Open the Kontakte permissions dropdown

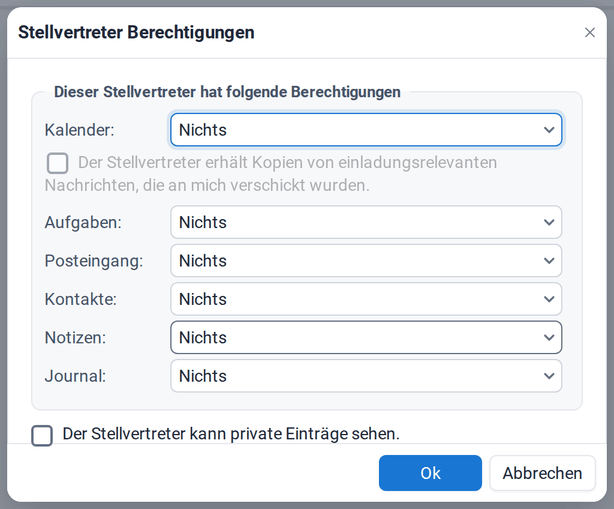click(x=366, y=299)
